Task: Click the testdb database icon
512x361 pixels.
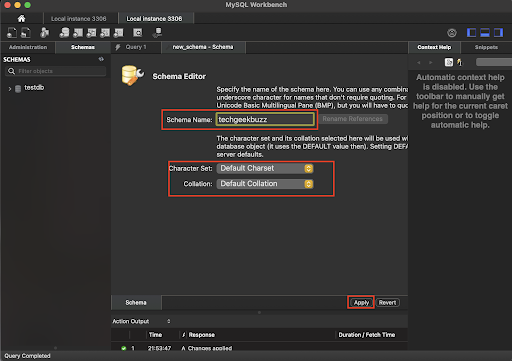Action: click(x=18, y=88)
